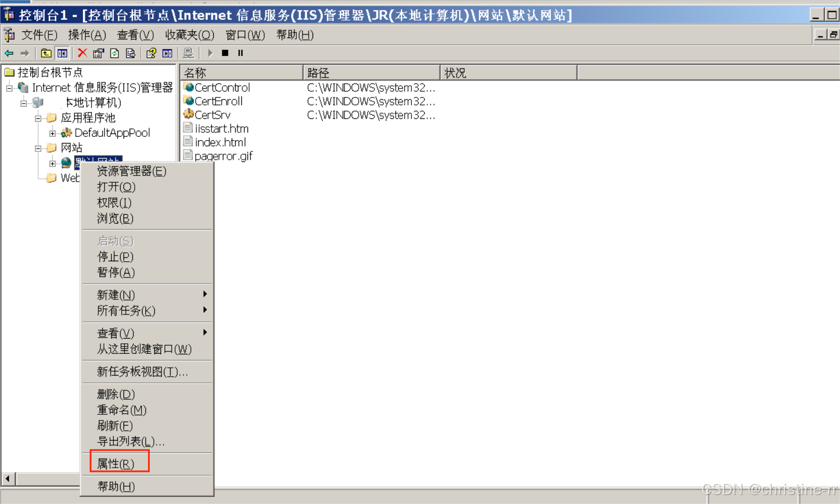
Task: Collapse the 网站 tree node
Action: 38,149
